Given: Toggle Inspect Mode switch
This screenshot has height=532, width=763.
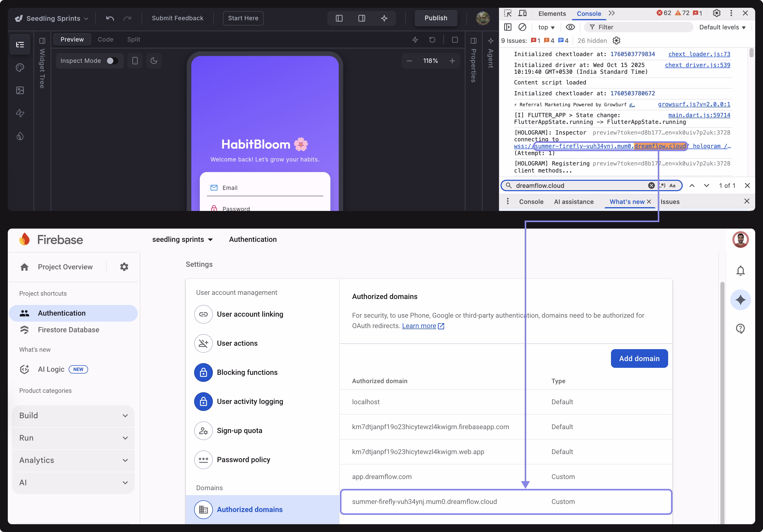Looking at the screenshot, I should point(112,61).
